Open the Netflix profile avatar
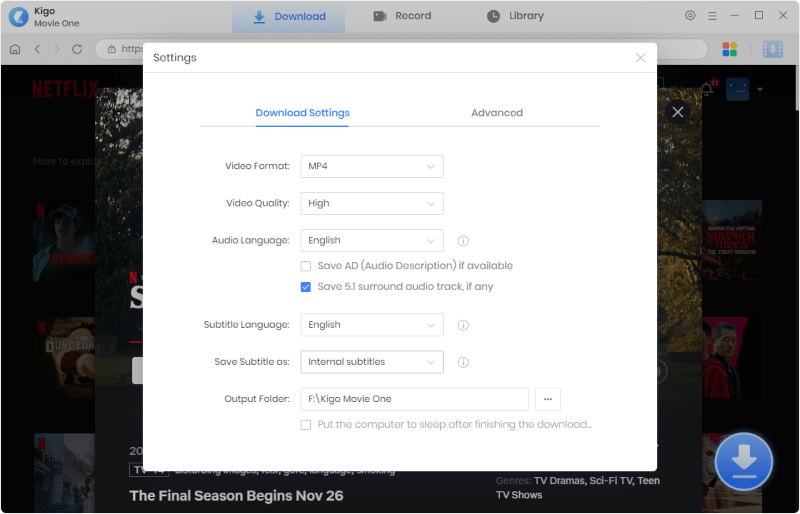This screenshot has height=514, width=800. [x=738, y=89]
